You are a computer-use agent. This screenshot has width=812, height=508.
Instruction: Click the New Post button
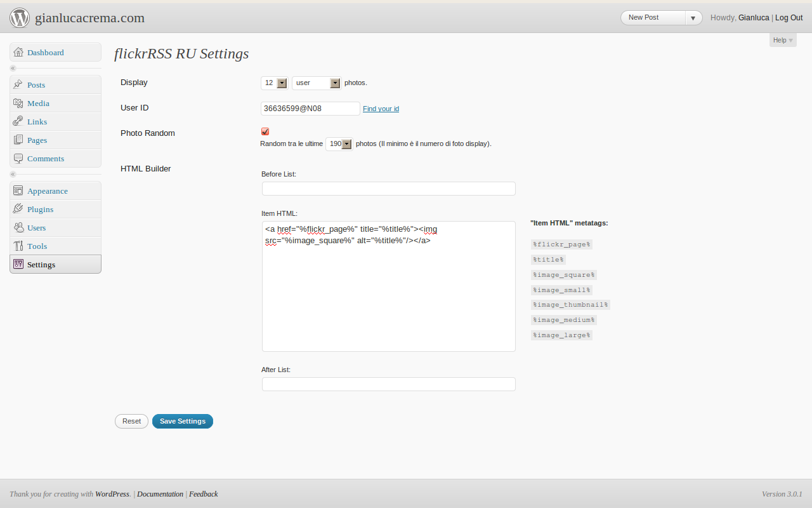653,18
